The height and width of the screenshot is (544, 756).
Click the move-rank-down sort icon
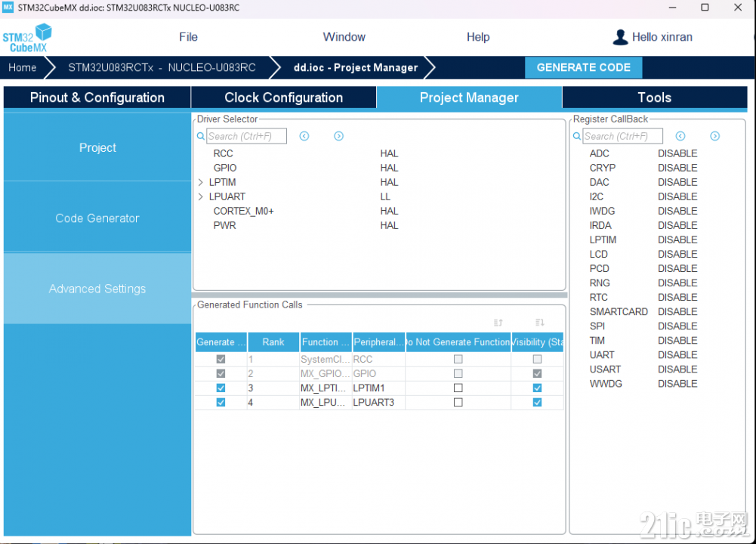[x=539, y=322]
